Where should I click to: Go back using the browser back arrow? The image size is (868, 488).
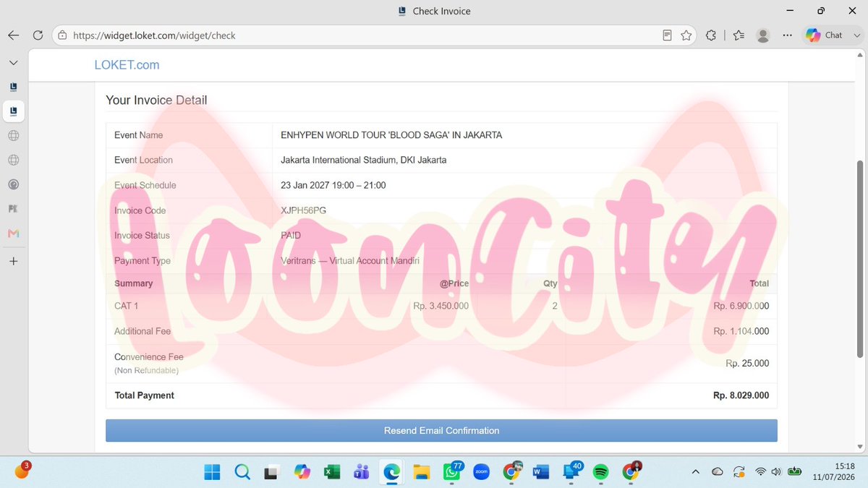point(13,35)
